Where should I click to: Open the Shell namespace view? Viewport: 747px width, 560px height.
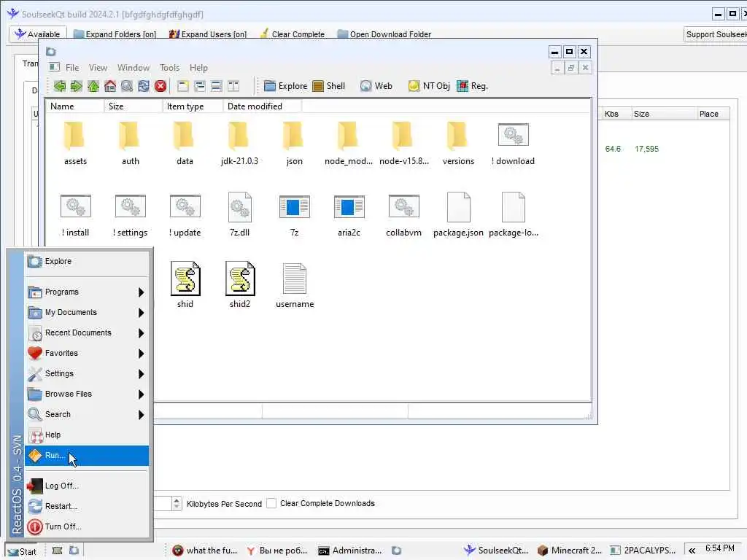[329, 86]
